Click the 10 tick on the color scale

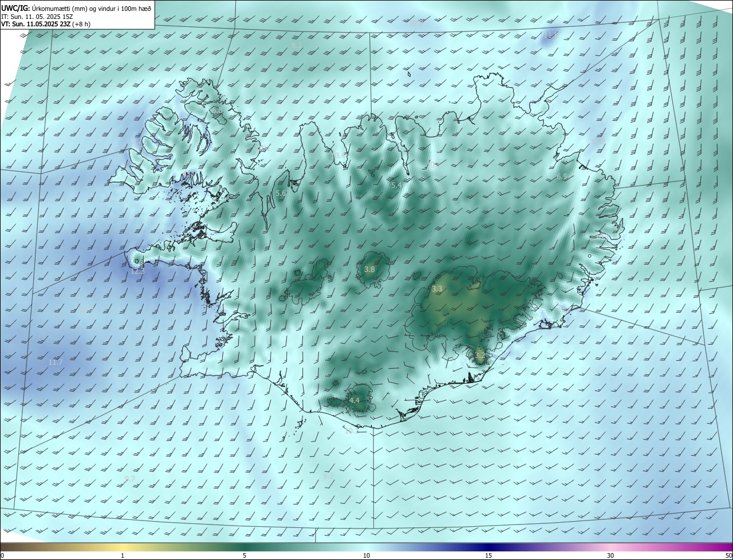click(x=366, y=555)
